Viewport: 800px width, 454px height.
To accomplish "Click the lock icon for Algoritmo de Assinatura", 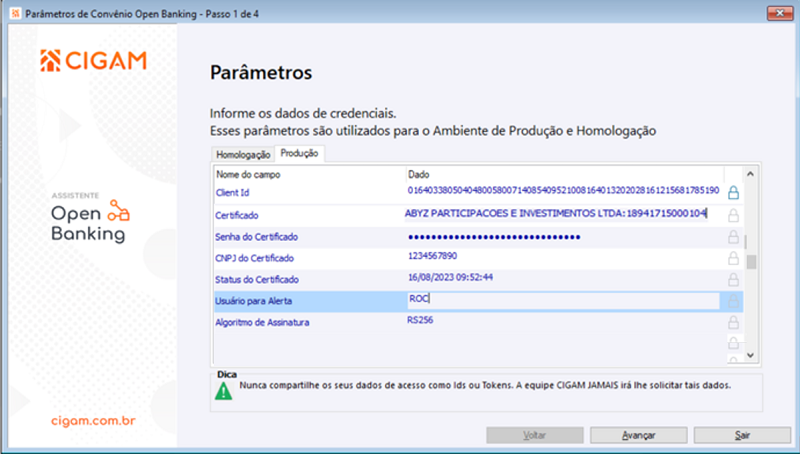I will tap(733, 322).
